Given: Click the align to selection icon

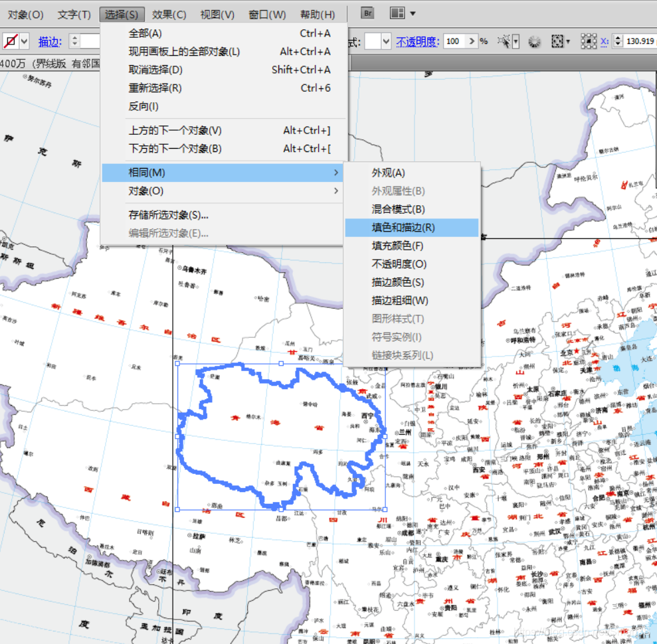Looking at the screenshot, I should point(557,41).
